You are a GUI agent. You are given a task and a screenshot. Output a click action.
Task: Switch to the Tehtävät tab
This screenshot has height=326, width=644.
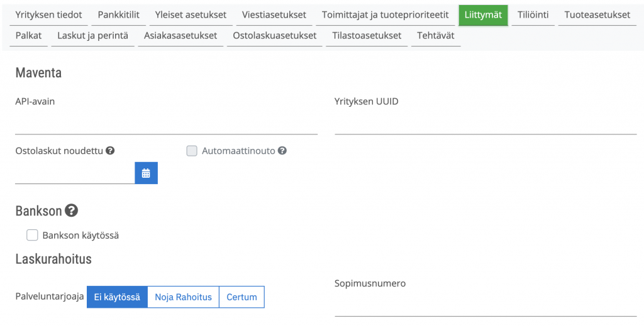(x=436, y=36)
